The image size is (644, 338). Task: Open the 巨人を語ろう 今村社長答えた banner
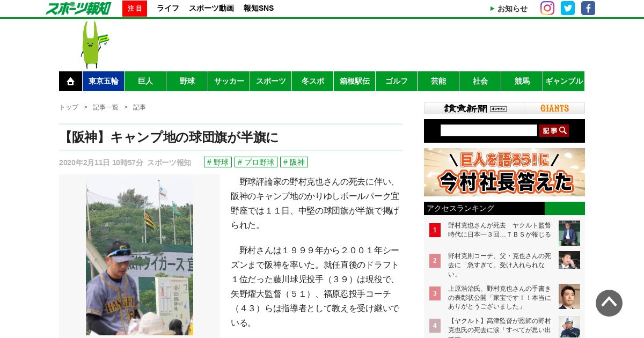(x=504, y=172)
